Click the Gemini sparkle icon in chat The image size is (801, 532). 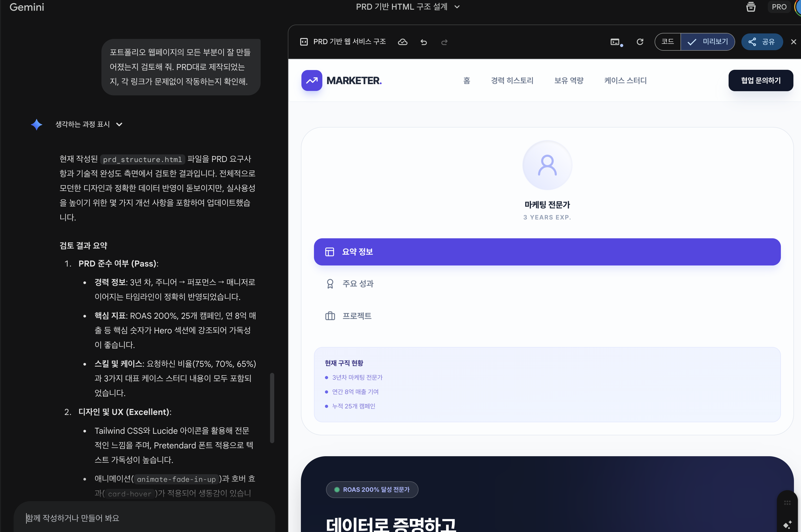[x=37, y=125]
